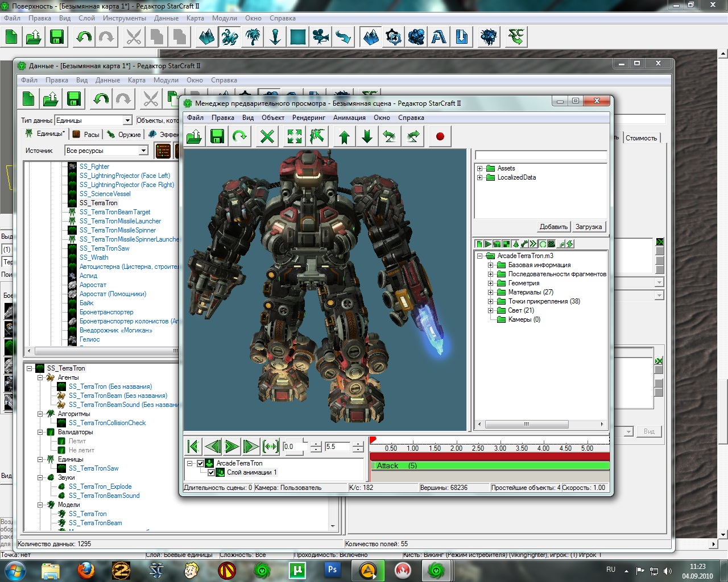Save the map in the Data window toolbar
Image resolution: width=728 pixels, height=582 pixels.
click(x=74, y=99)
